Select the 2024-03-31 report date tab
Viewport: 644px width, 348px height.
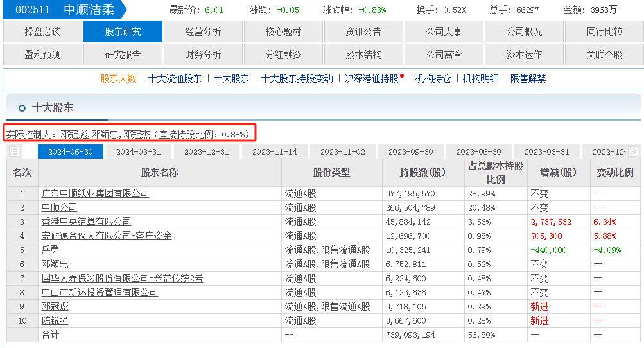click(x=139, y=152)
